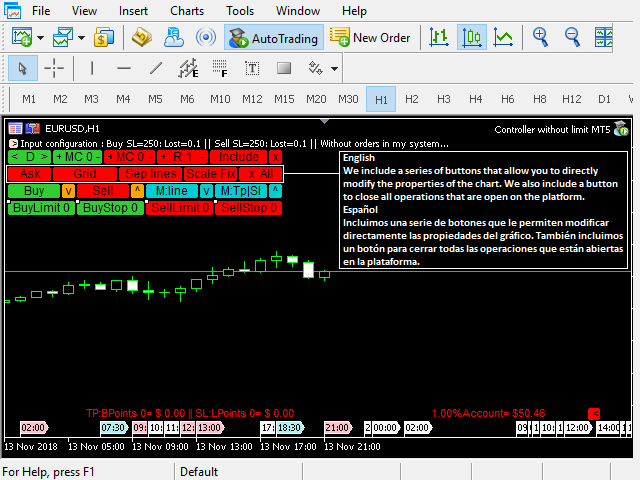Viewport: 640px width, 480px height.
Task: Expand the new chart dropdown arrow
Action: (x=40, y=38)
